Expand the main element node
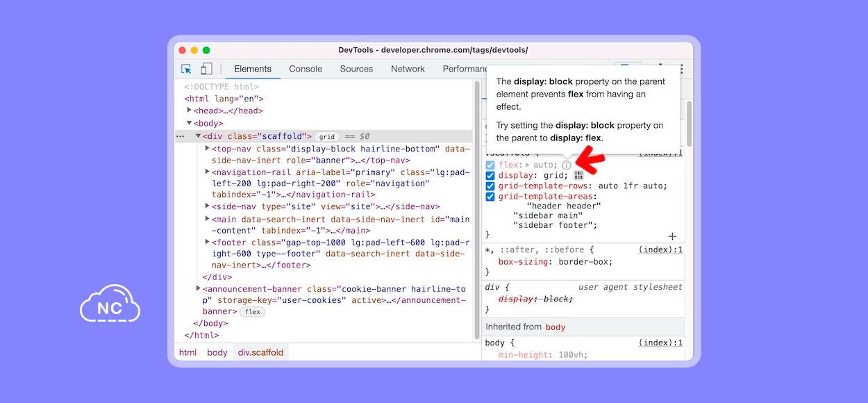This screenshot has height=403, width=868. point(207,219)
